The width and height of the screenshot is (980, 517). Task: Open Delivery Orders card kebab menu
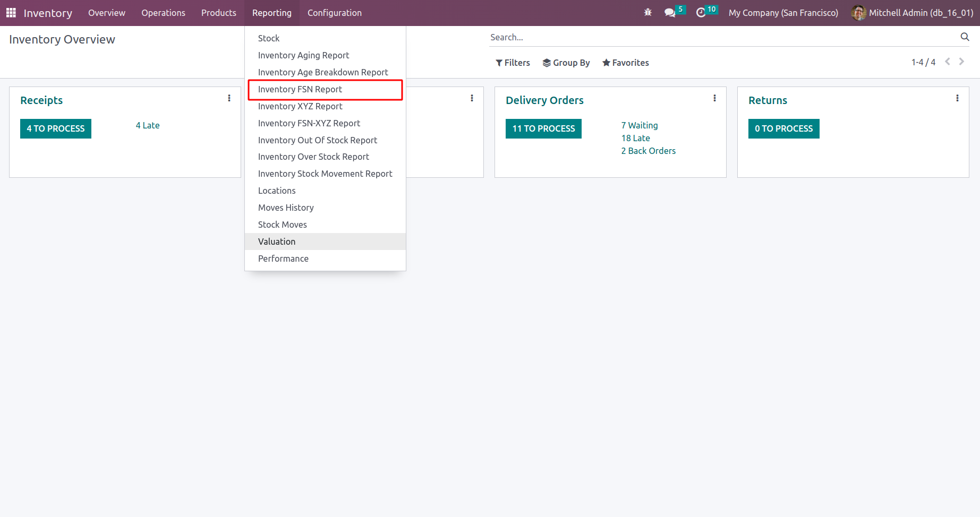tap(714, 98)
